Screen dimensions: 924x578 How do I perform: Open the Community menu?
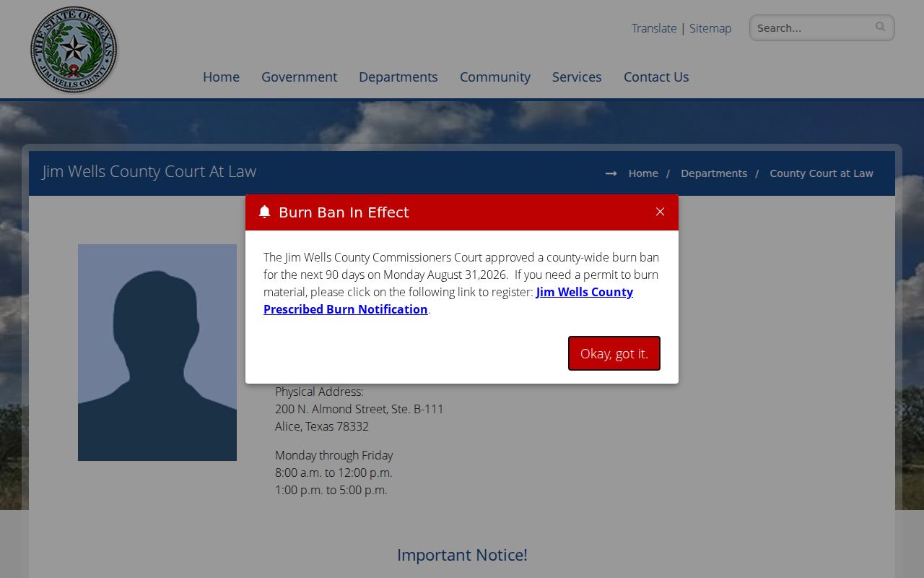pyautogui.click(x=495, y=77)
